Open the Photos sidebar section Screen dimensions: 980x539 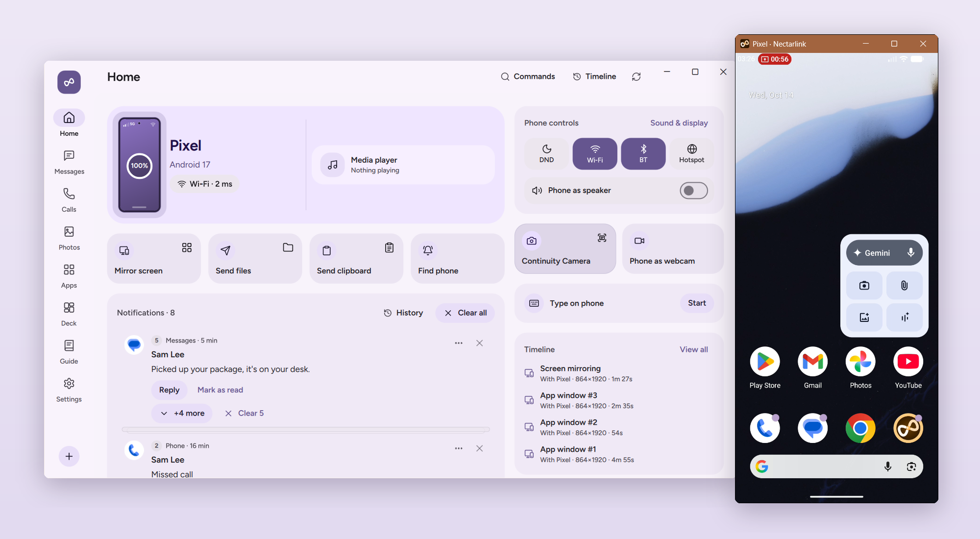[69, 239]
